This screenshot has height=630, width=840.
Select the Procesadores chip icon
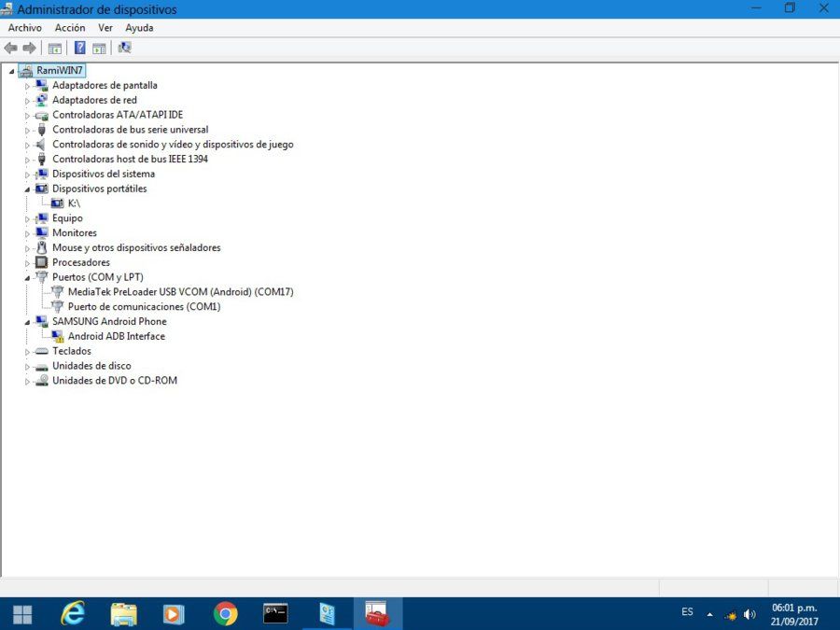click(41, 262)
